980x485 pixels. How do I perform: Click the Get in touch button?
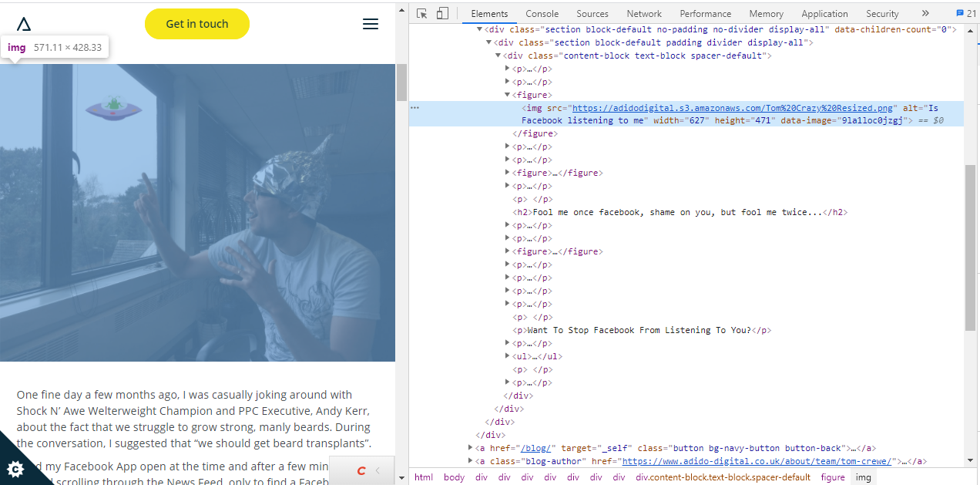tap(197, 24)
